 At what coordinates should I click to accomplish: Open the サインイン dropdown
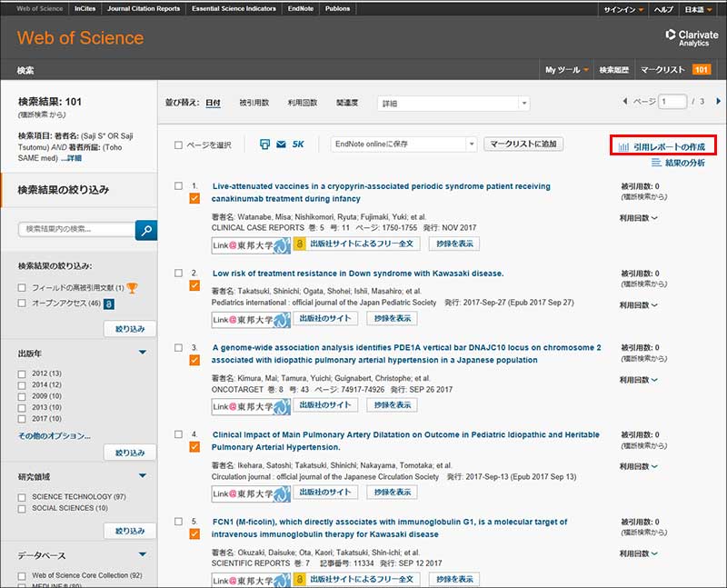pyautogui.click(x=623, y=9)
